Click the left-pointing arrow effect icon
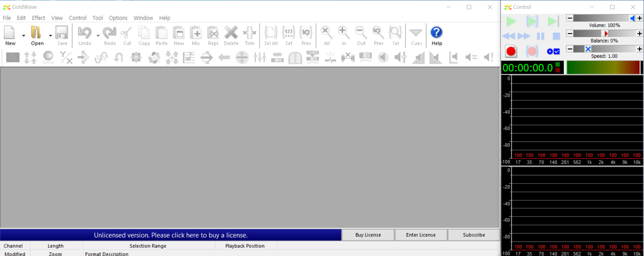Screen dimensions: 644x256 [x=224, y=57]
